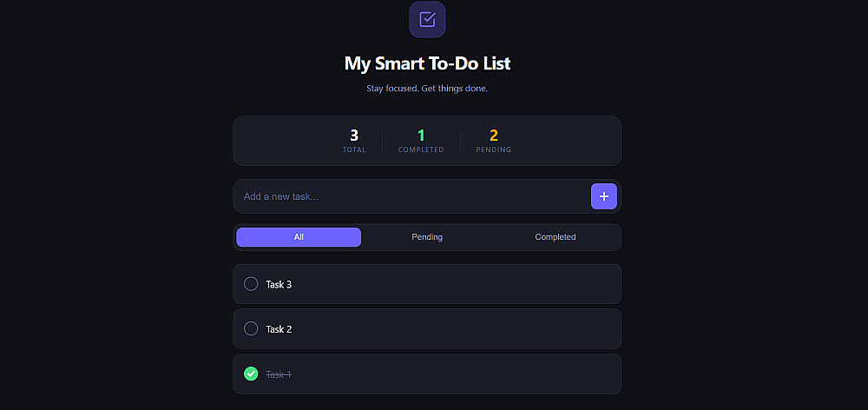Click the struck-through Task 1 text
The height and width of the screenshot is (410, 868).
(279, 374)
